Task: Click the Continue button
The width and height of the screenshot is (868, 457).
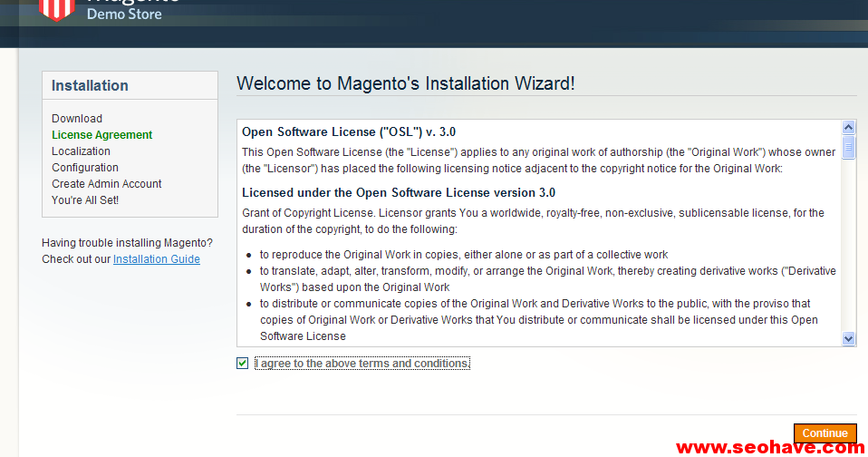Action: (x=825, y=433)
